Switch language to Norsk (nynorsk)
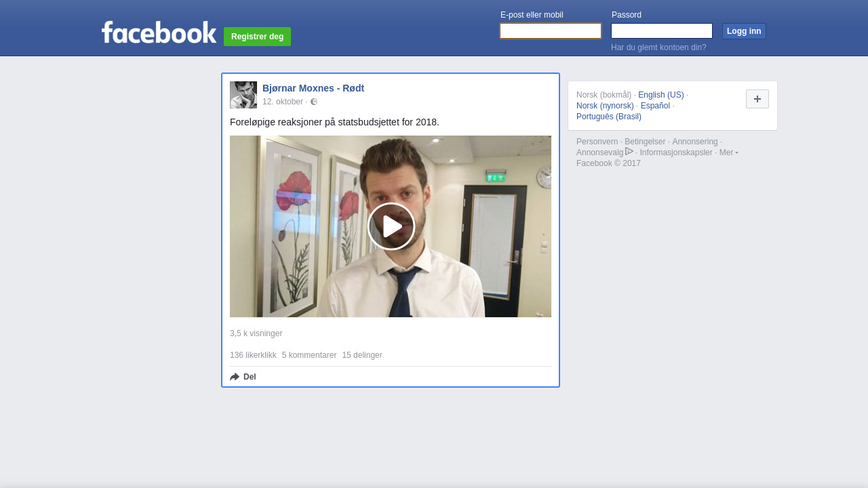The height and width of the screenshot is (488, 868). pos(605,106)
